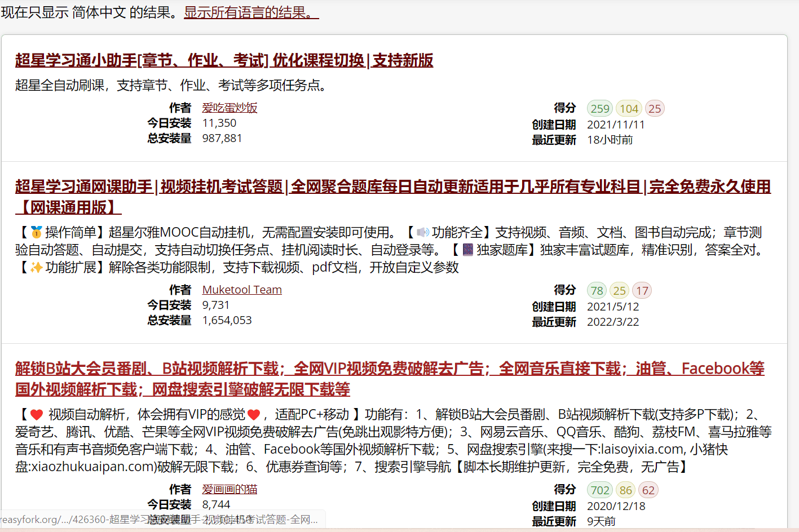Image resolution: width=799 pixels, height=532 pixels.
Task: Click the description 超星全自动刷课，支持章节、作业、考试等多项任务点
Action: pyautogui.click(x=171, y=85)
